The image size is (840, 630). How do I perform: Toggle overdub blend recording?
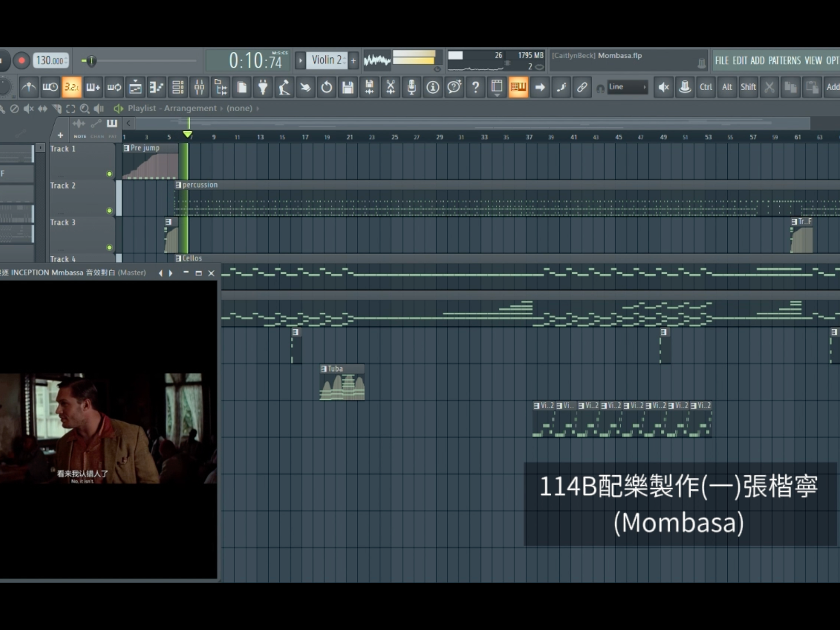93,87
